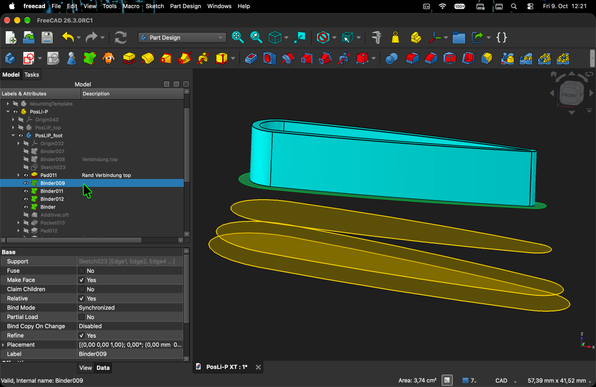The height and width of the screenshot is (387, 596).
Task: Click the navigation cube Front face
Action: click(x=570, y=94)
